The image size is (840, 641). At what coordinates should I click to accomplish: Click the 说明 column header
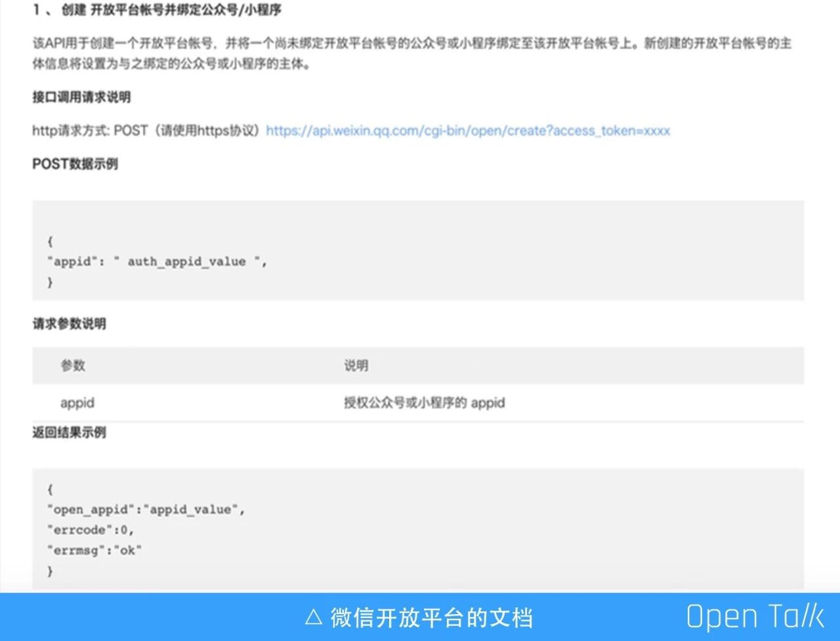356,365
